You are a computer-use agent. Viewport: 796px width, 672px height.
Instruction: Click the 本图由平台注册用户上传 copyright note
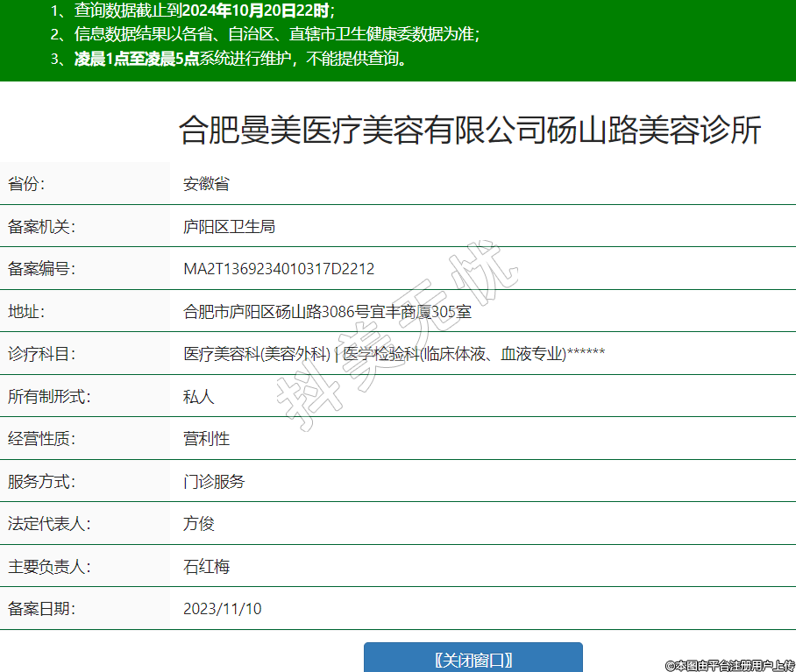pos(729,665)
